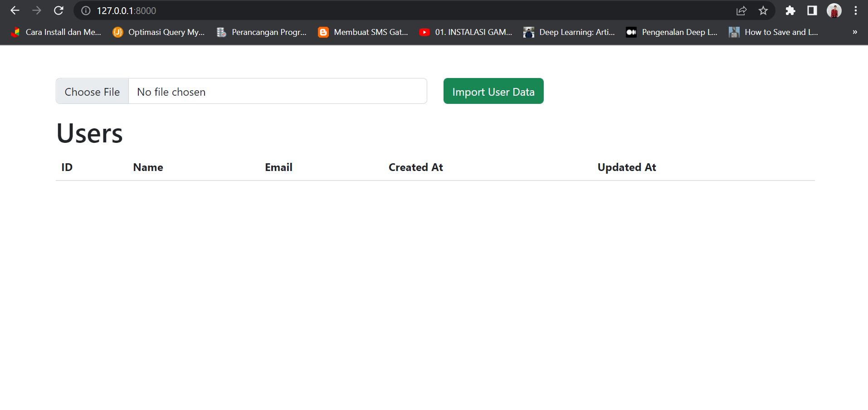
Task: Click the address bar URL
Action: [x=126, y=10]
